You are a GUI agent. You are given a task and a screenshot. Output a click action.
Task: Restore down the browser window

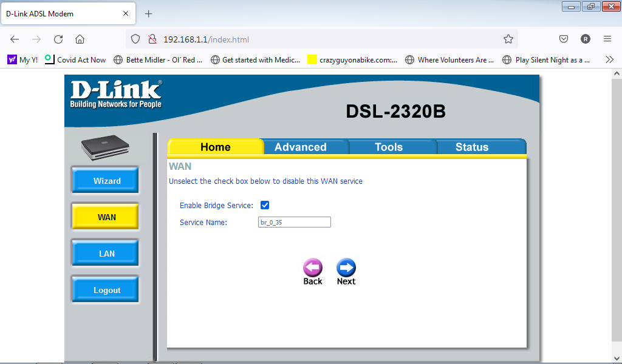point(591,7)
